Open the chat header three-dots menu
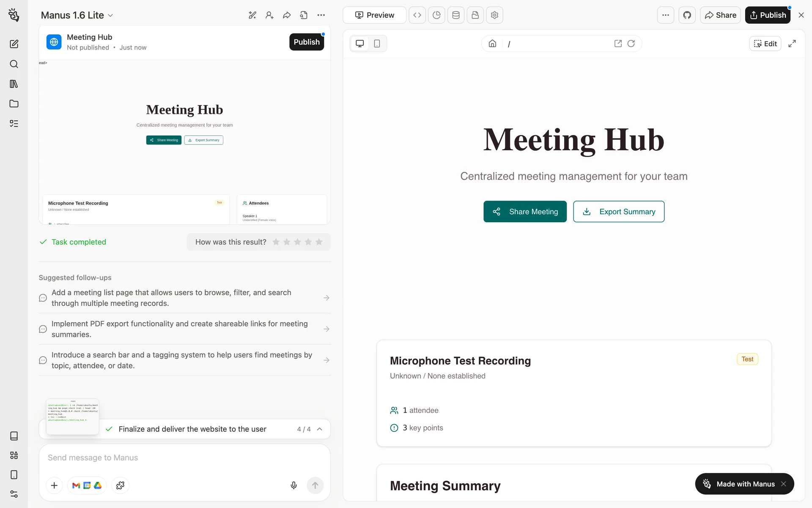Image resolution: width=812 pixels, height=508 pixels. pos(321,15)
